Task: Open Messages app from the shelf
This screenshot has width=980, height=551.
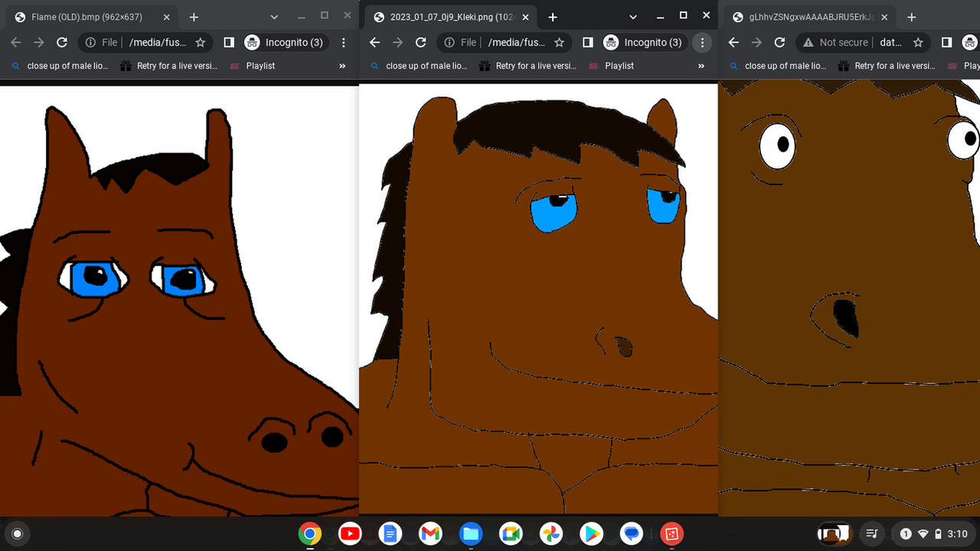Action: (x=632, y=533)
